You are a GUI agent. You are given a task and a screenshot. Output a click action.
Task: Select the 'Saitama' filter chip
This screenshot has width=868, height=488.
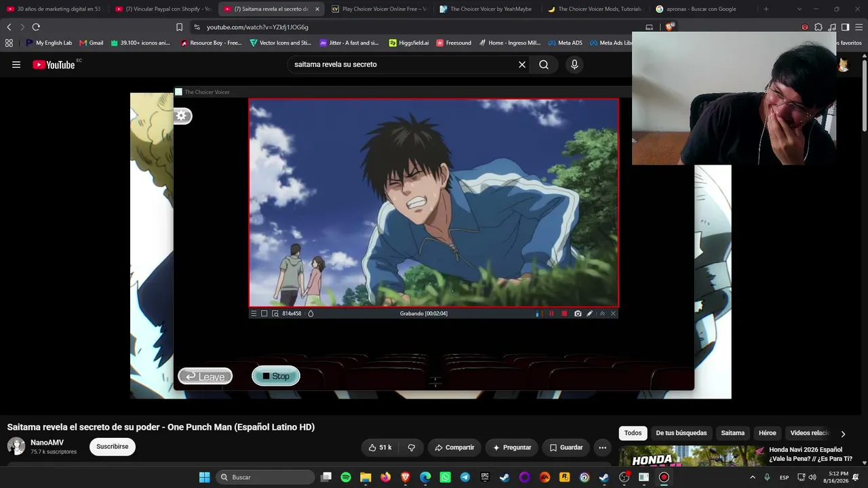[x=732, y=433]
